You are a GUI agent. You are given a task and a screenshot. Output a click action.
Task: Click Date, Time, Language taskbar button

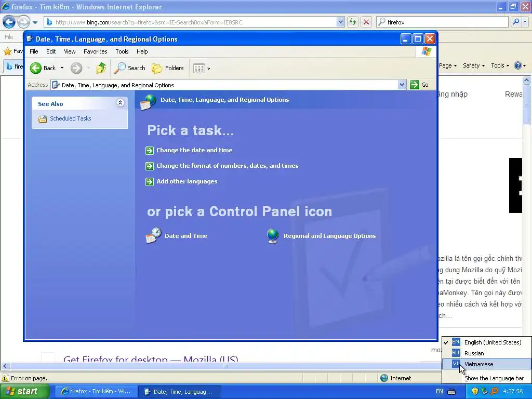[180, 392]
